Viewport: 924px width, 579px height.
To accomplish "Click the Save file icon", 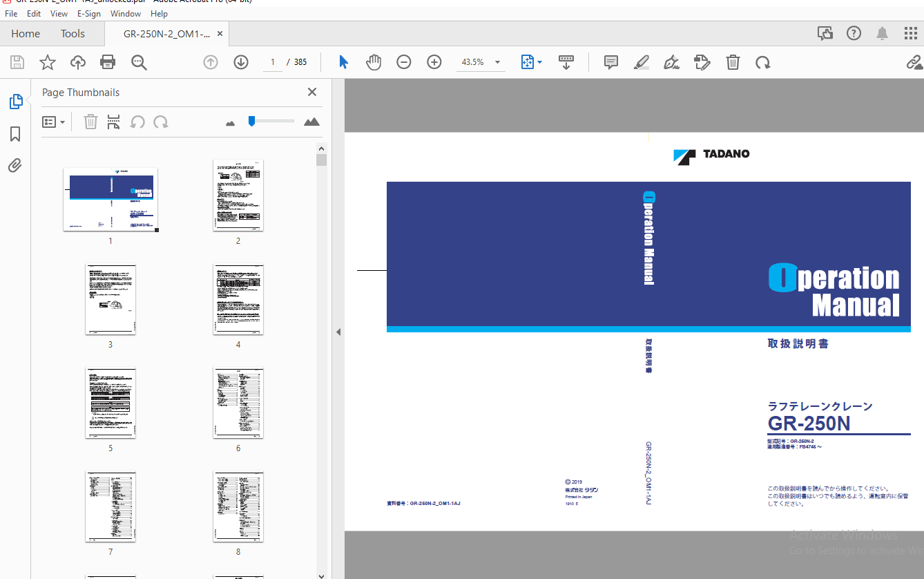I will [17, 63].
